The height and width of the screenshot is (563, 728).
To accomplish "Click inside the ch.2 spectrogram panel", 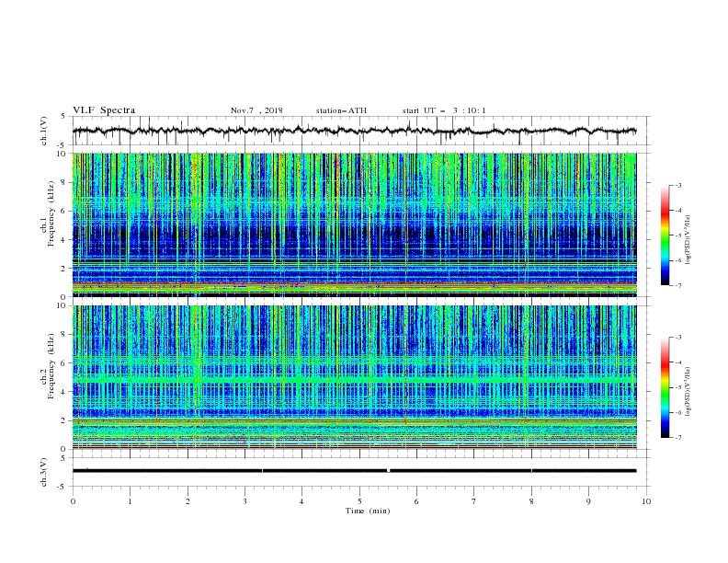I will tap(355, 377).
